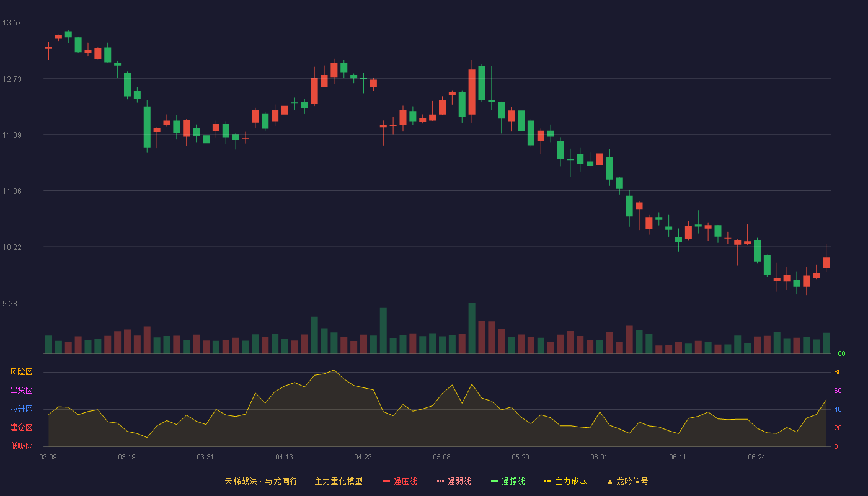This screenshot has height=496, width=868.
Task: Click the 11.06 price axis label
Action: (x=12, y=192)
